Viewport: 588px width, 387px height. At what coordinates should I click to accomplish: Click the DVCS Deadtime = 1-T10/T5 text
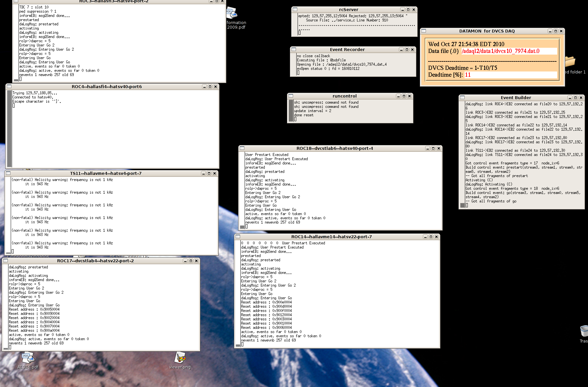coord(463,68)
